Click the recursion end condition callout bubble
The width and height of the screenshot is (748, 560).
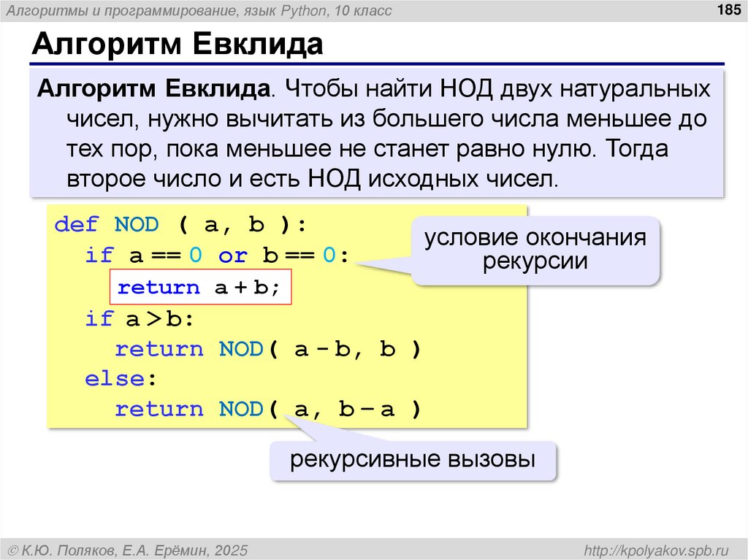[x=537, y=251]
